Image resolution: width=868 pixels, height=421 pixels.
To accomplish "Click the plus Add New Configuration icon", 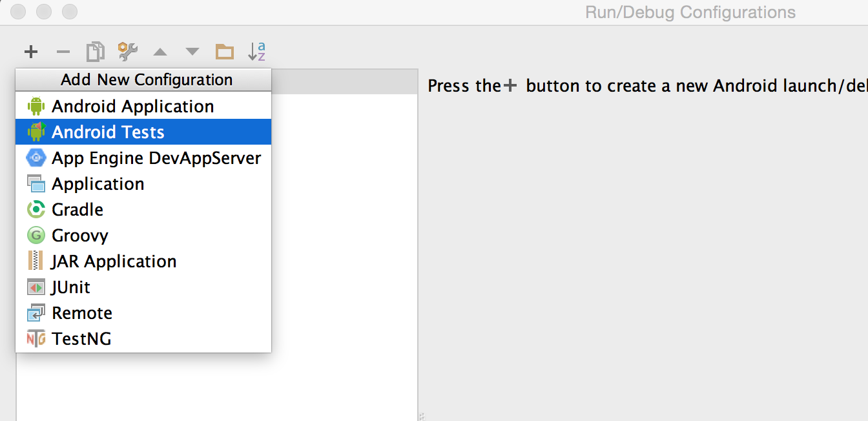I will (x=31, y=52).
